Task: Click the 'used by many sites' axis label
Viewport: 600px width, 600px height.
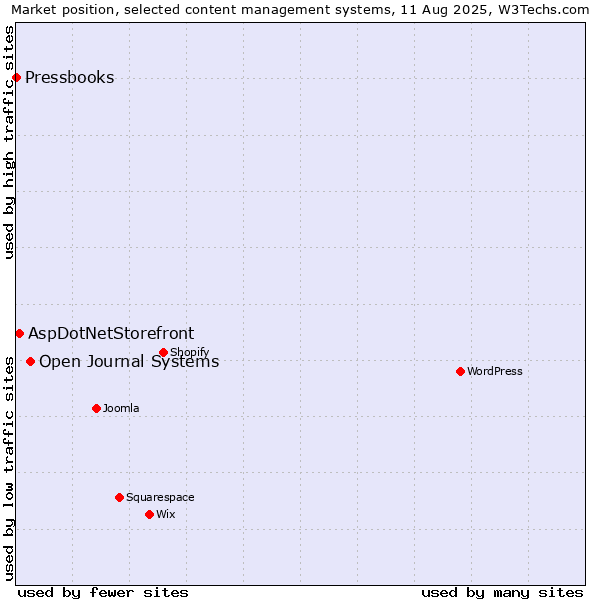Action: point(502,593)
